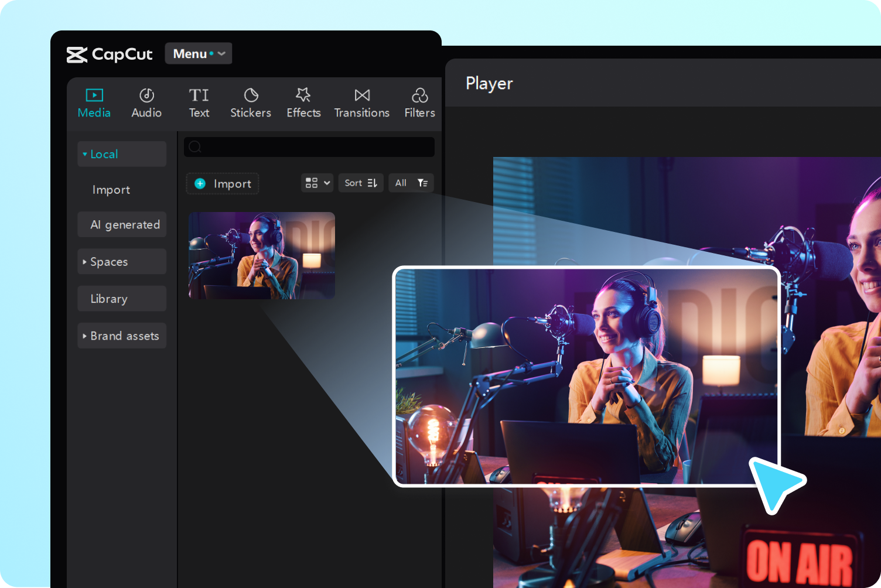Click the filter funnel icon next to All
This screenshot has height=588, width=881.
pos(422,183)
